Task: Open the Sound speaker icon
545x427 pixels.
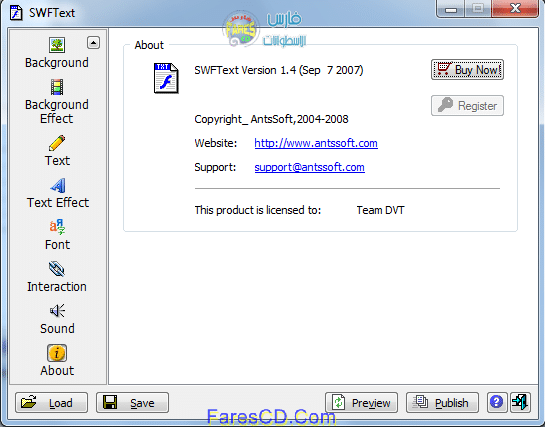Action: click(57, 311)
